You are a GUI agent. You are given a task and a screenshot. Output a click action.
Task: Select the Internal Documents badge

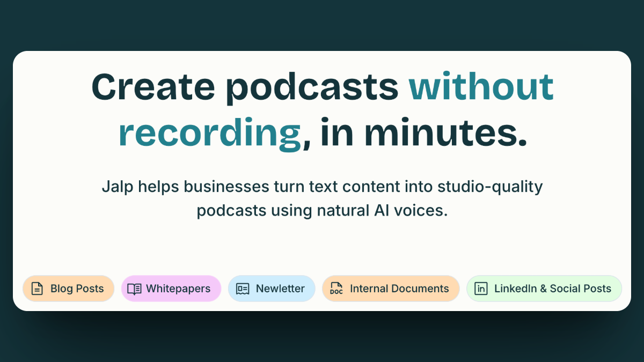coord(391,289)
